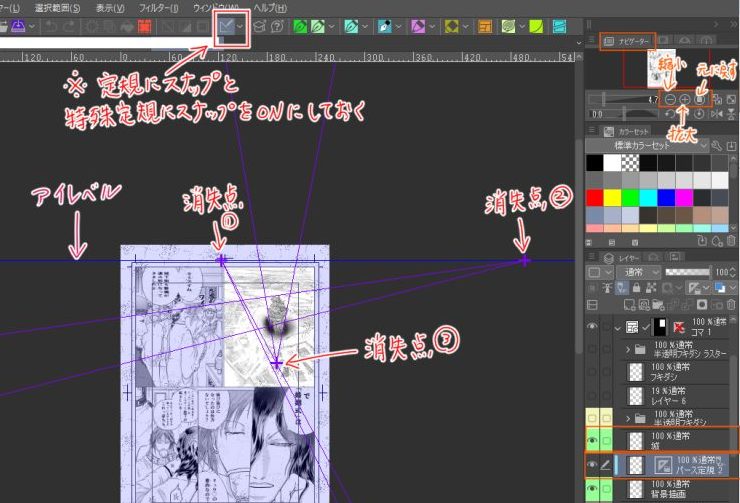Viewport: 740px width, 503px height.
Task: Pick the yellow color swatch
Action: pos(612,198)
